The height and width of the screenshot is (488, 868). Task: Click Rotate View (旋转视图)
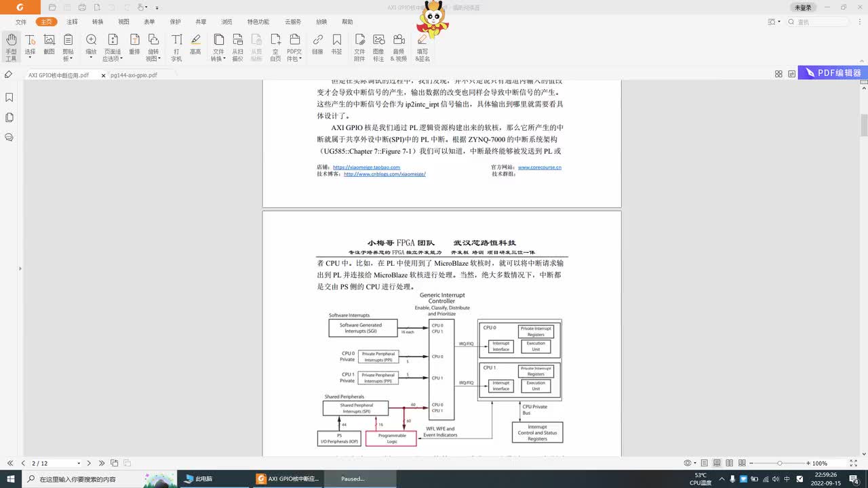[x=153, y=47]
